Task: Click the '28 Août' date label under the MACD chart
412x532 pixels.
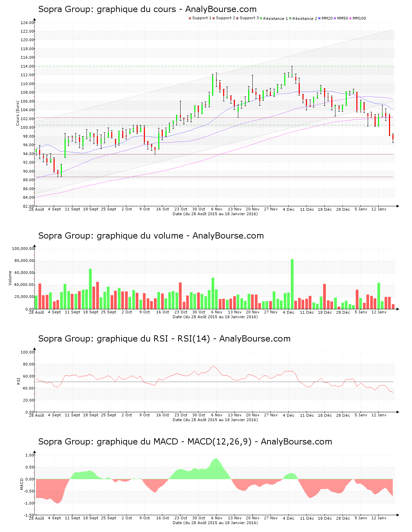Action: (36, 518)
